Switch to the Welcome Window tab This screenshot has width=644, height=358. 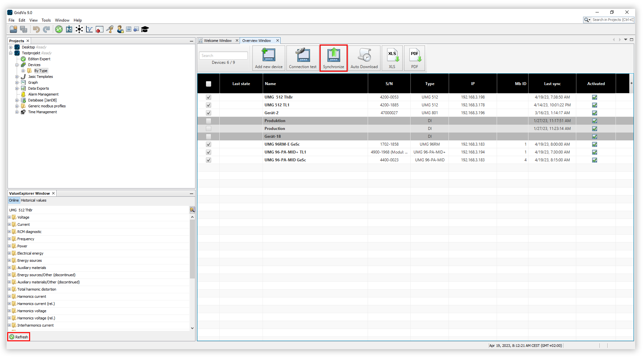click(218, 41)
